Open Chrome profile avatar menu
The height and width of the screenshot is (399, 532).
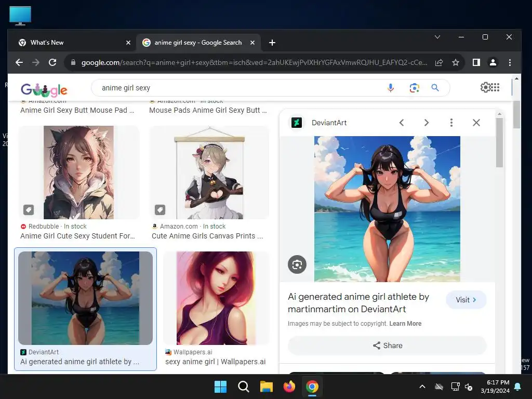(x=493, y=62)
